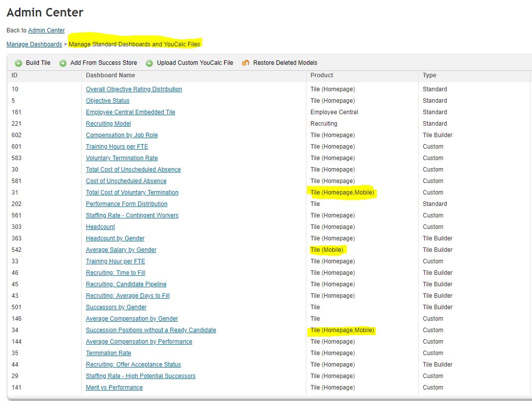Open Headcount by Gender dashboard
This screenshot has width=532, height=401.
[x=115, y=238]
